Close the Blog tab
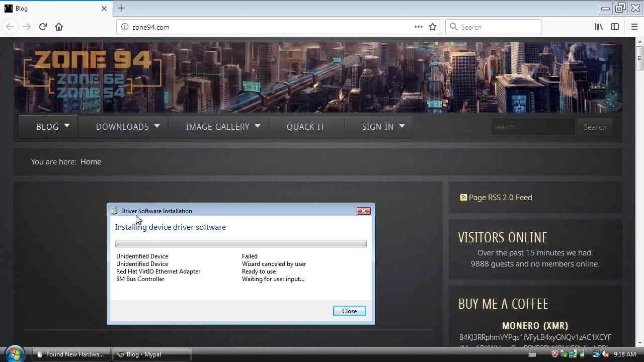 click(104, 9)
